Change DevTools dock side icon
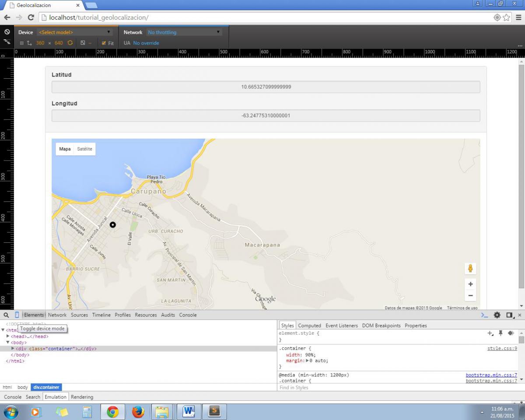The height and width of the screenshot is (420, 525). point(510,315)
